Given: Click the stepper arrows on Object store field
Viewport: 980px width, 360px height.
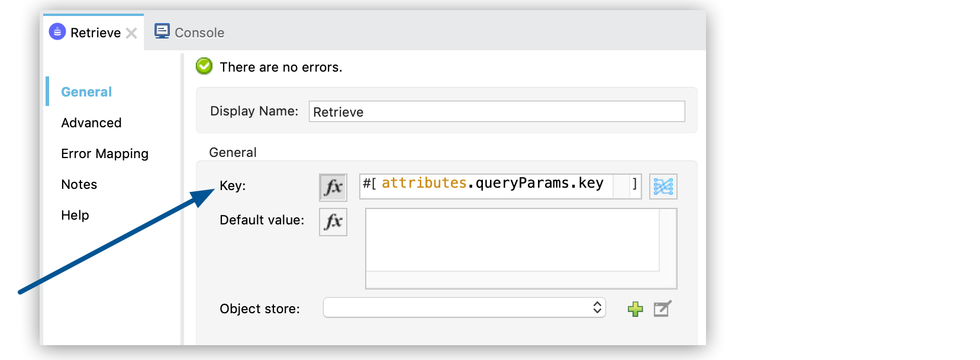Looking at the screenshot, I should tap(597, 307).
